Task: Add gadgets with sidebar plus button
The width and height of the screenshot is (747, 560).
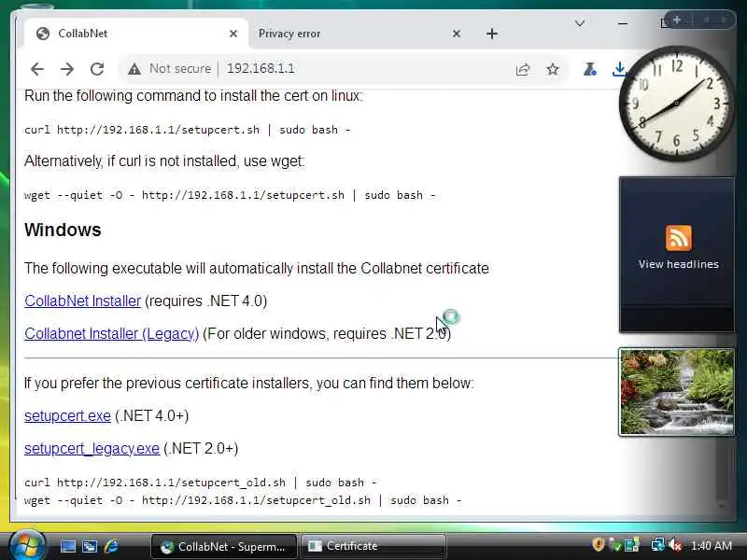Action: tap(676, 20)
